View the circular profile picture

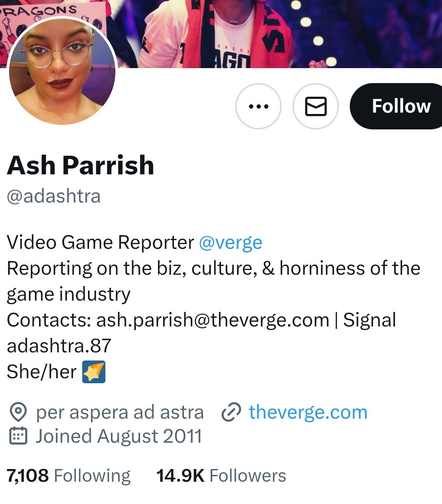[62, 71]
